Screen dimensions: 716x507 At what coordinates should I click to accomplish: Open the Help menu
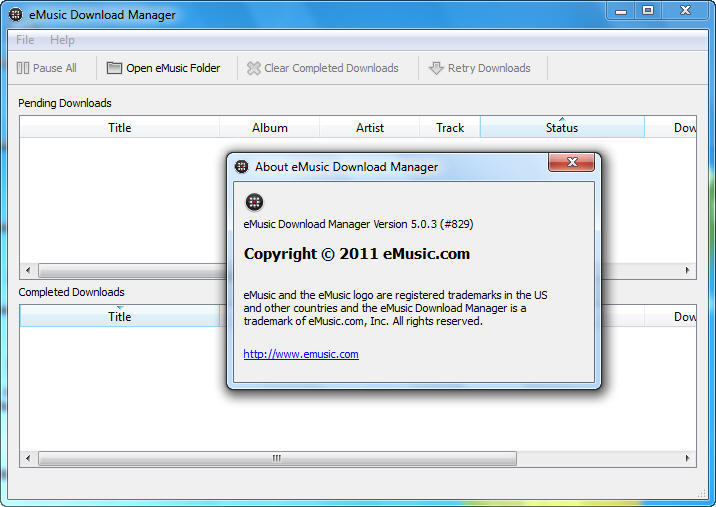point(62,40)
